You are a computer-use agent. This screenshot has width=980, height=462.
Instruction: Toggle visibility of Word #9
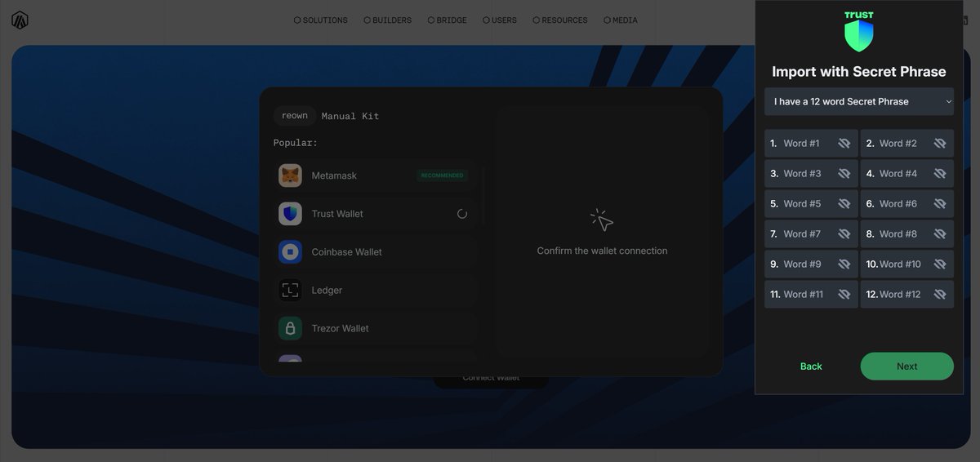pos(844,264)
